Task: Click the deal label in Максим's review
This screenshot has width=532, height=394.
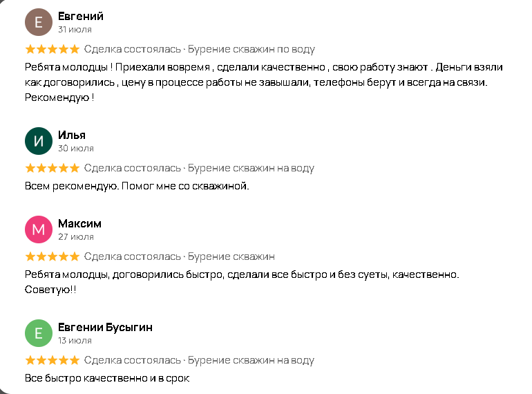Action: [x=231, y=256]
